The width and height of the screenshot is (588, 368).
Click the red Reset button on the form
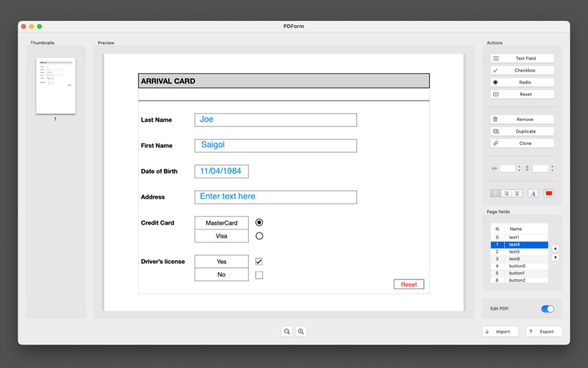(x=409, y=284)
